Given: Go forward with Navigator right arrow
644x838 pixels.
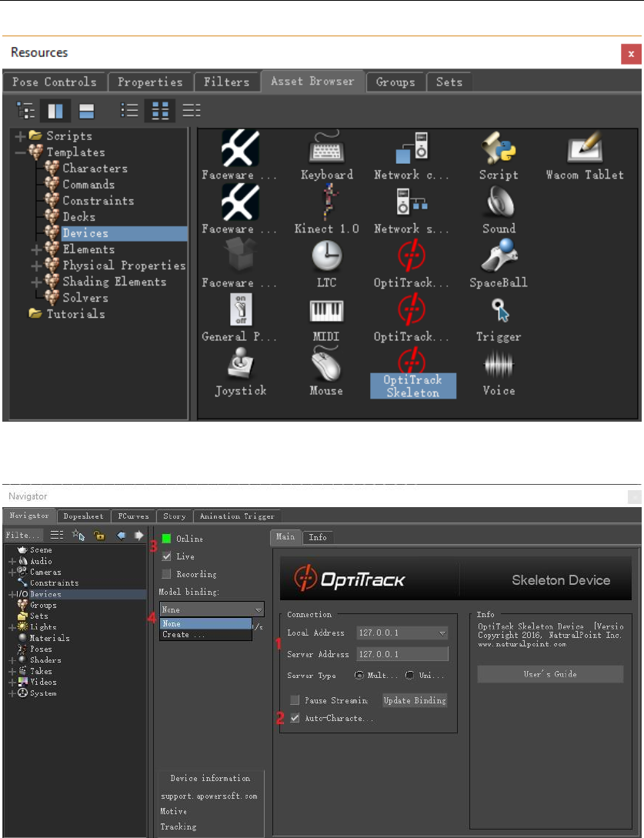Looking at the screenshot, I should (x=139, y=535).
